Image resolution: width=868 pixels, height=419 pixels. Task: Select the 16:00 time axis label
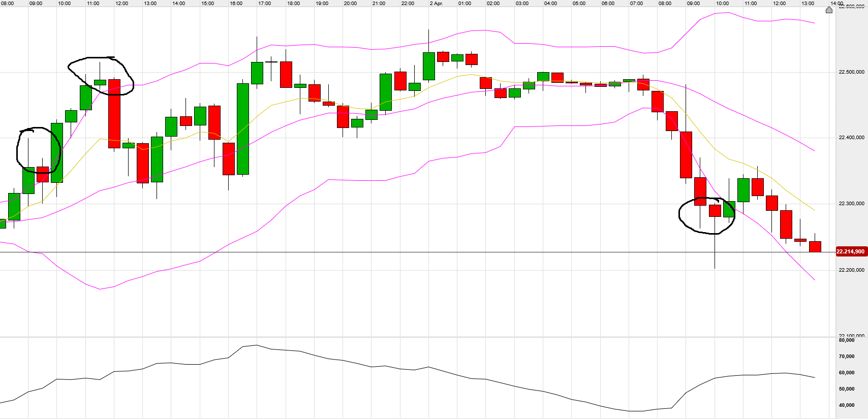coord(236,4)
